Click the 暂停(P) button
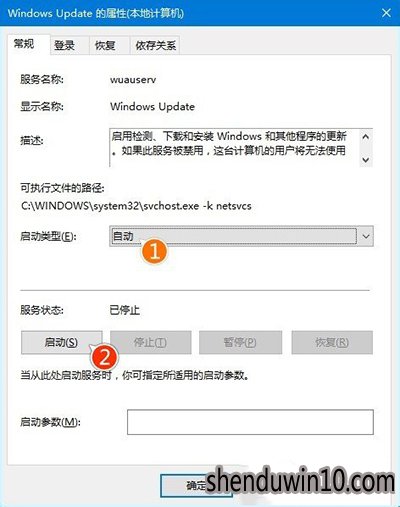The height and width of the screenshot is (507, 400). (240, 342)
